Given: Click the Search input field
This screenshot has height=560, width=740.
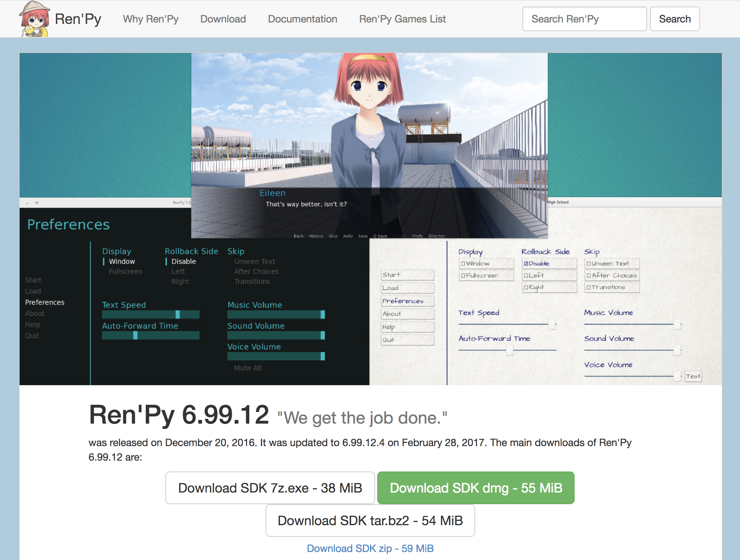Looking at the screenshot, I should pyautogui.click(x=584, y=19).
